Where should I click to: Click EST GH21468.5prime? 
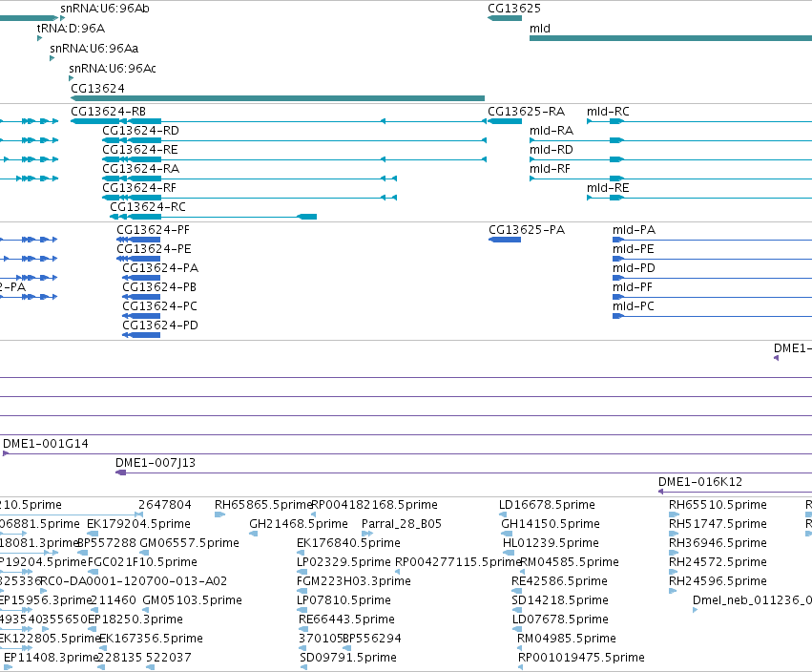click(x=299, y=524)
